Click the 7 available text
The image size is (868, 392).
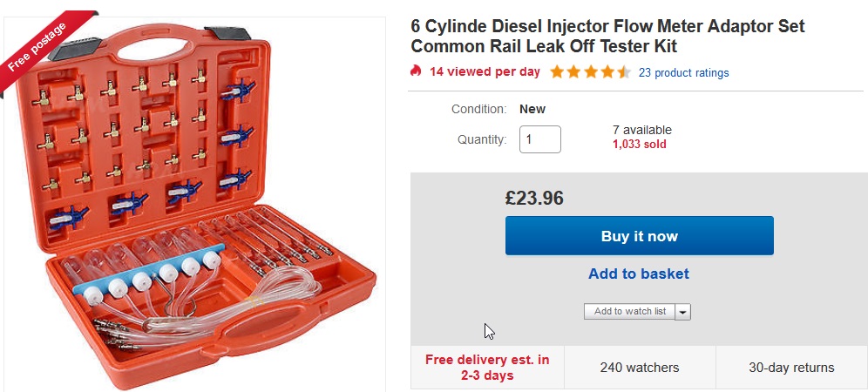click(x=641, y=130)
